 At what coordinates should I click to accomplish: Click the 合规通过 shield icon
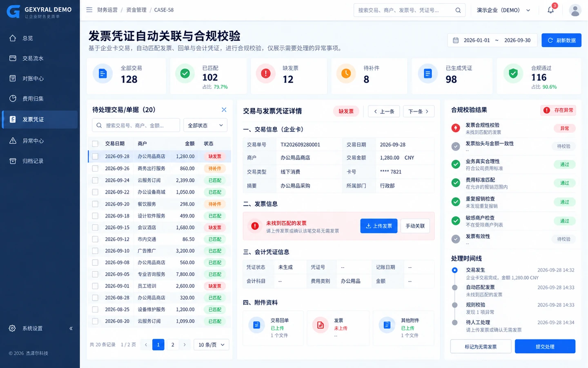click(x=513, y=74)
